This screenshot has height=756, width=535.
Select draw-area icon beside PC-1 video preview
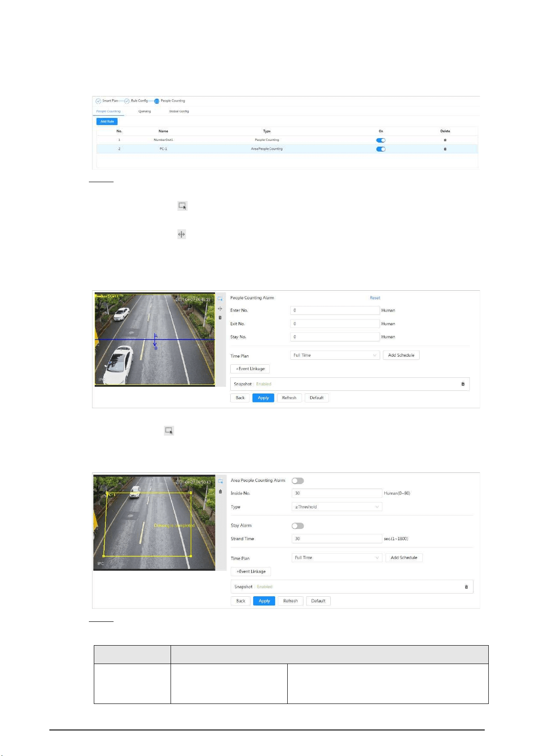220,481
